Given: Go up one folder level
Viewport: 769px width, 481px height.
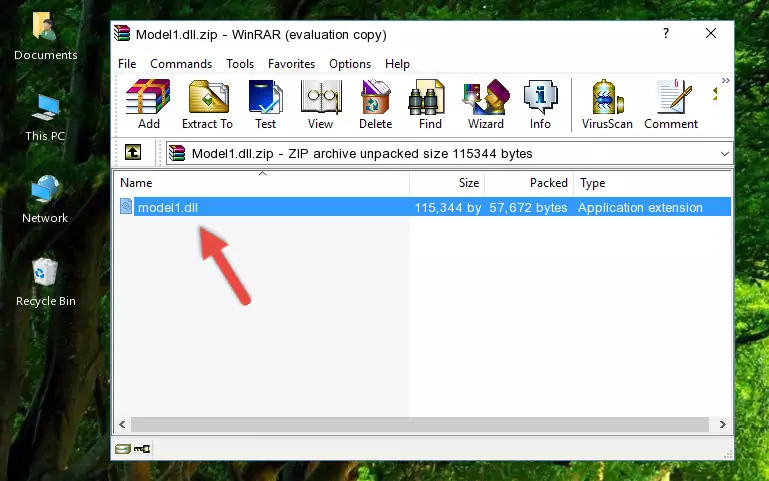Looking at the screenshot, I should pos(133,152).
